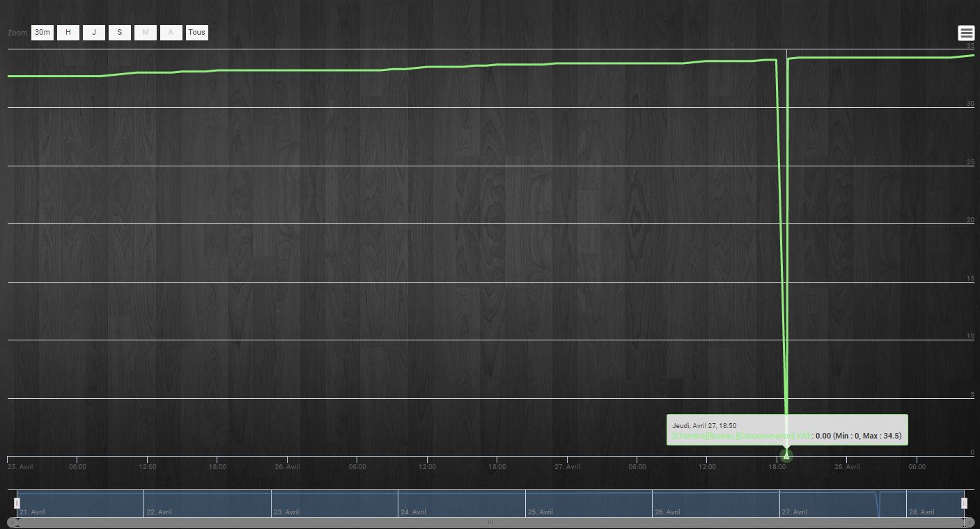Click 24. Avril in the navigator timeline

click(x=413, y=512)
